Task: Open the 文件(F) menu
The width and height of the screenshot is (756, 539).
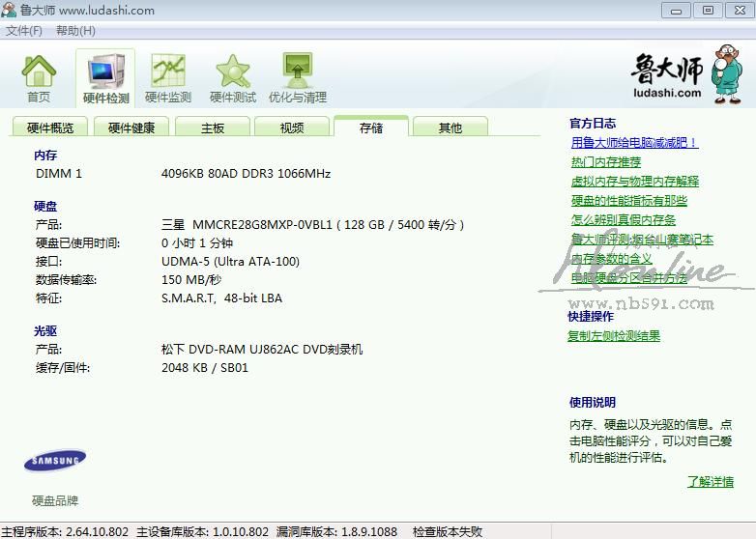Action: click(24, 30)
